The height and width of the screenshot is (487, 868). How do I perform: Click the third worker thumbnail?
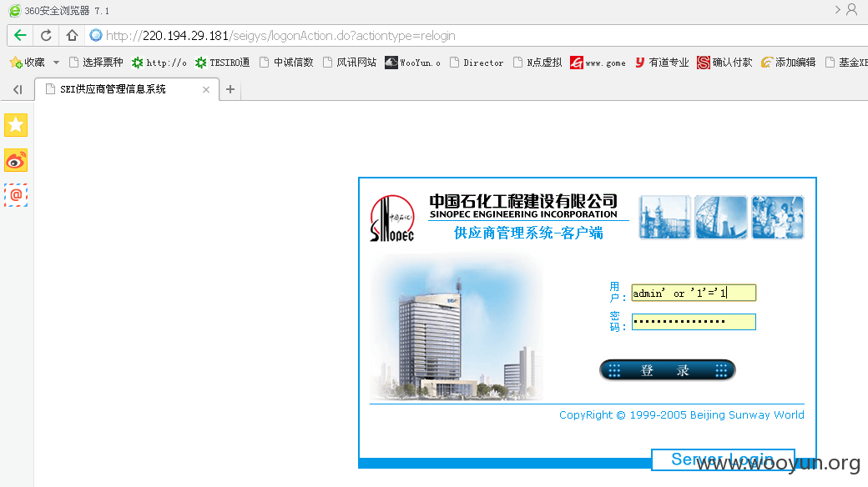777,217
